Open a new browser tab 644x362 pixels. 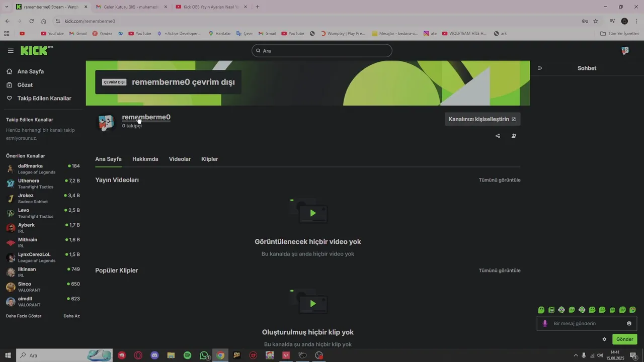click(258, 7)
